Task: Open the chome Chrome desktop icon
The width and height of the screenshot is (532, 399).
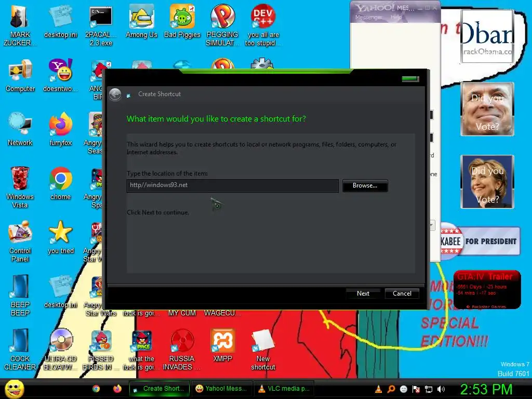Action: point(60,183)
